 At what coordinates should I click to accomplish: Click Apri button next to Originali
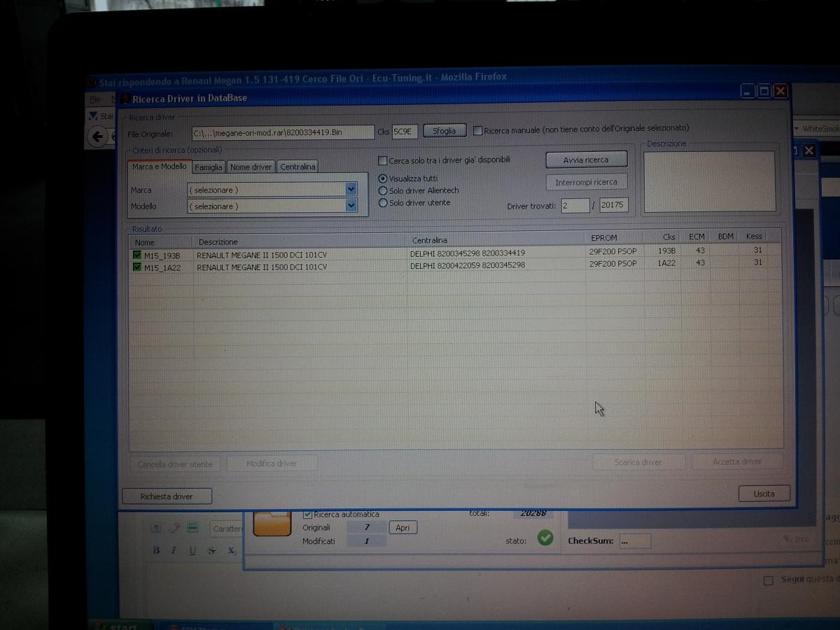coord(402,528)
